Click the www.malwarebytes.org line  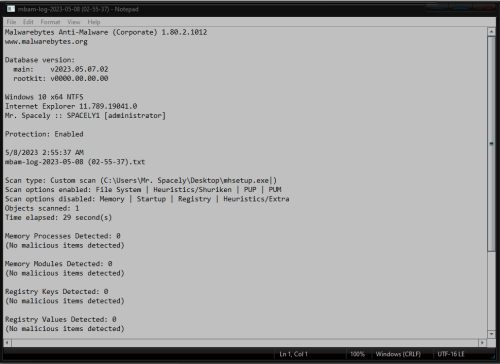[46, 42]
